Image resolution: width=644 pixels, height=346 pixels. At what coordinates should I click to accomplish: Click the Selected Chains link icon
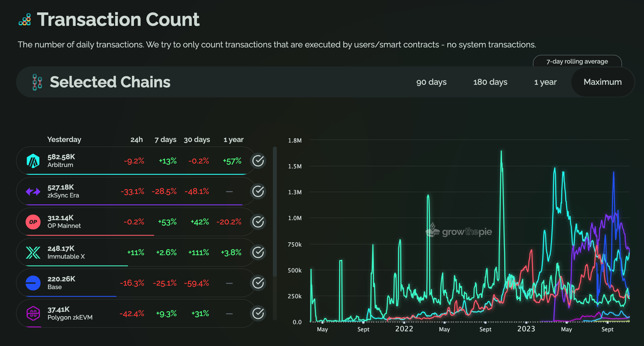point(37,82)
